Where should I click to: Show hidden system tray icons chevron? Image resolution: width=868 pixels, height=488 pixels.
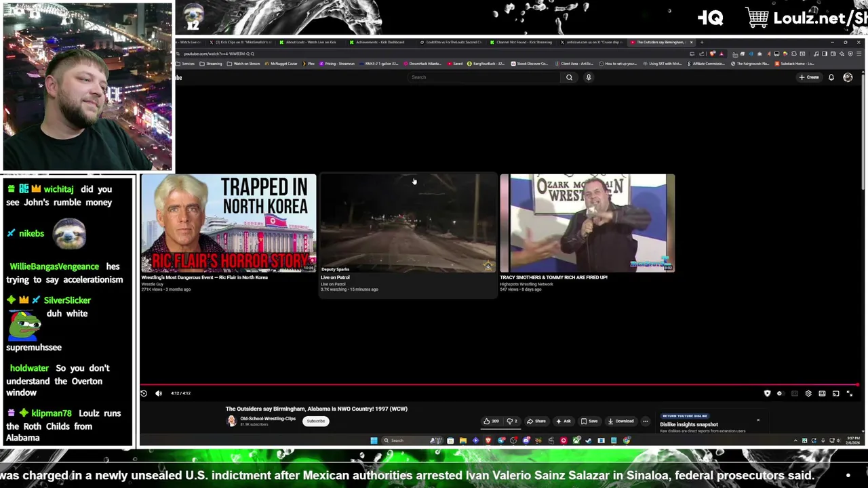pyautogui.click(x=795, y=441)
